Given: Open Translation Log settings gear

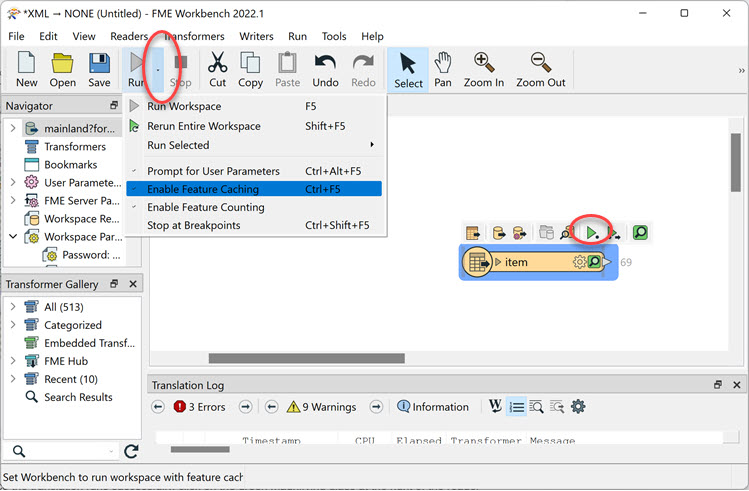Looking at the screenshot, I should (x=578, y=407).
